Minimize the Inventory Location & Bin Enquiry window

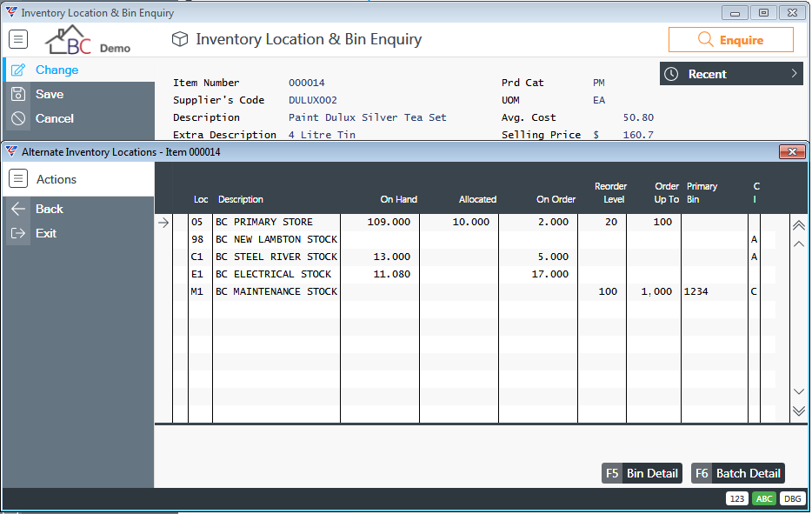tap(735, 13)
